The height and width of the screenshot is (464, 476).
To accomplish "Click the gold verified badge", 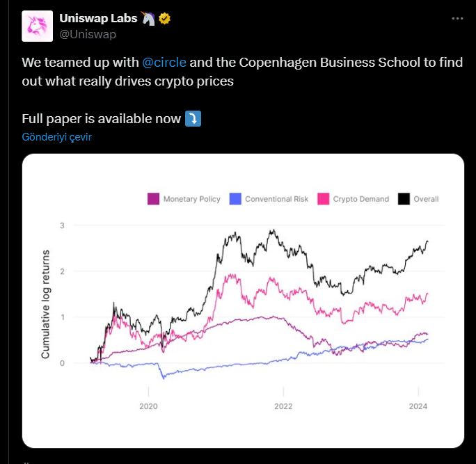I will pyautogui.click(x=165, y=19).
